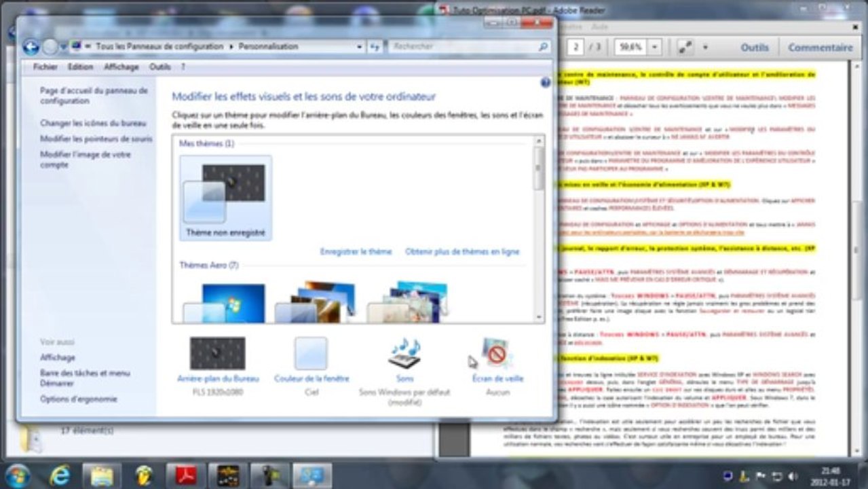Screen dimensions: 868x489
Task: Open the zoom level dropdown in Adobe Reader
Action: tap(654, 48)
